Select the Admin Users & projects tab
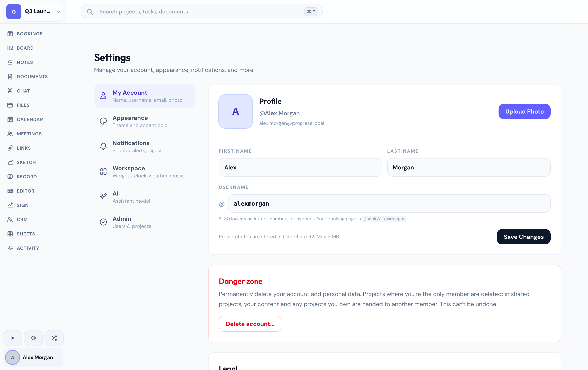The image size is (588, 370). [x=144, y=222]
